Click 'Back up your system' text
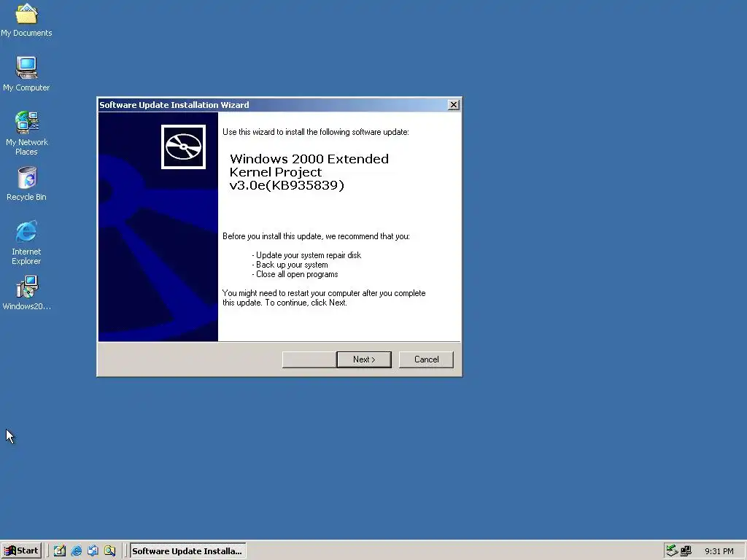The width and height of the screenshot is (747, 560). pos(292,265)
